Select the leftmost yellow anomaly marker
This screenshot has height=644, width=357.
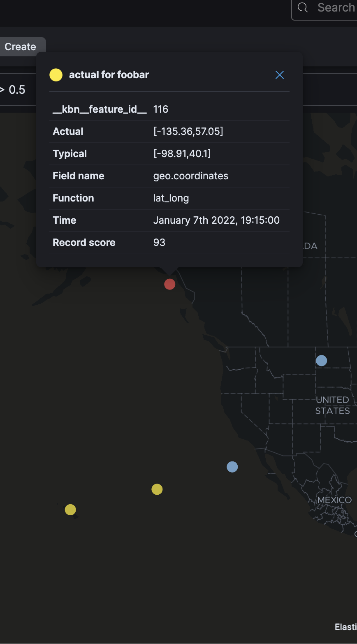click(x=70, y=510)
